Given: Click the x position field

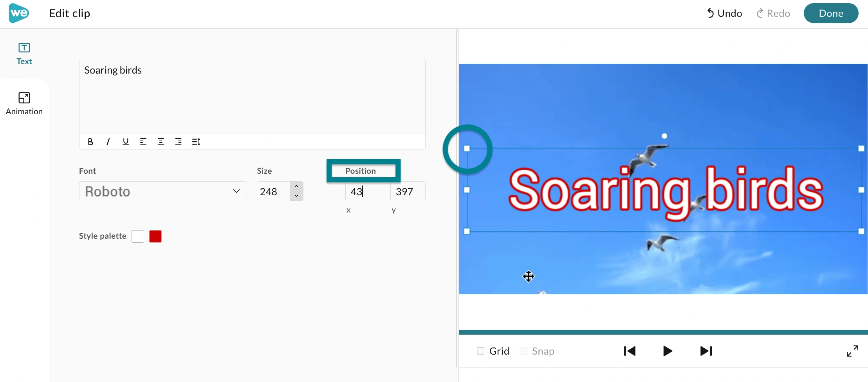Looking at the screenshot, I should [363, 191].
